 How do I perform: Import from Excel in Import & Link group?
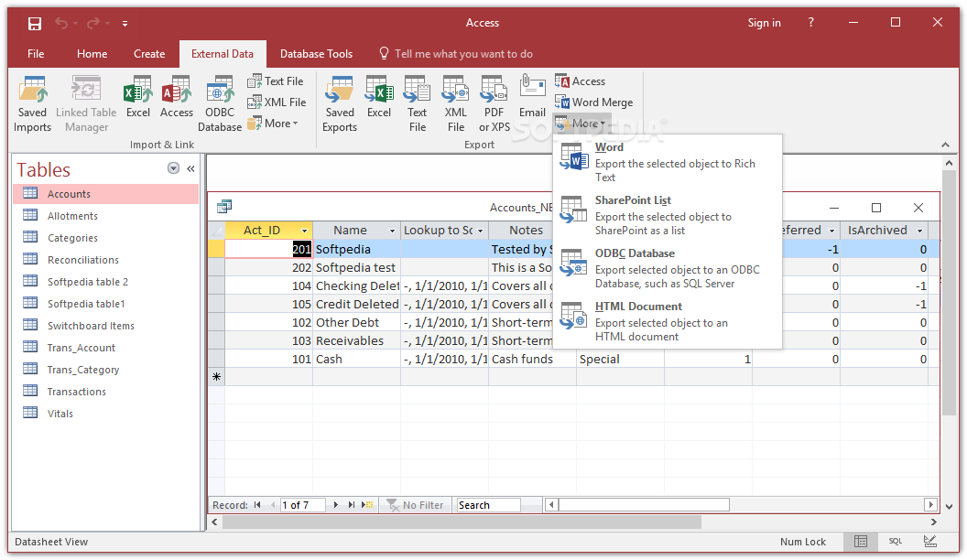coord(138,97)
